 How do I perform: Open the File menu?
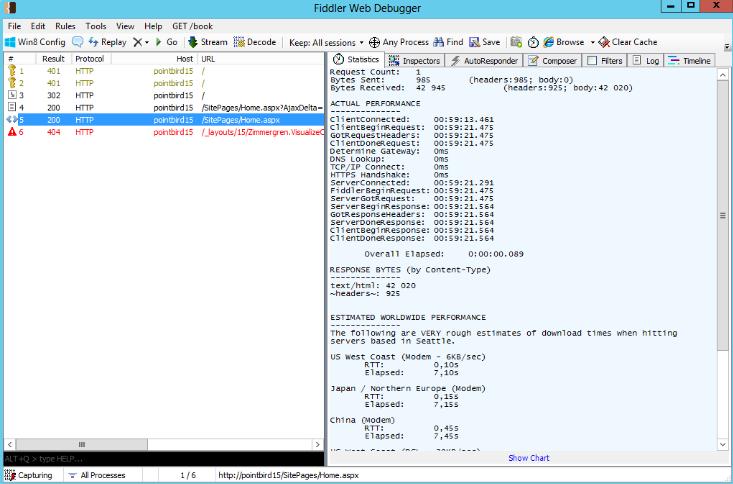tap(14, 26)
